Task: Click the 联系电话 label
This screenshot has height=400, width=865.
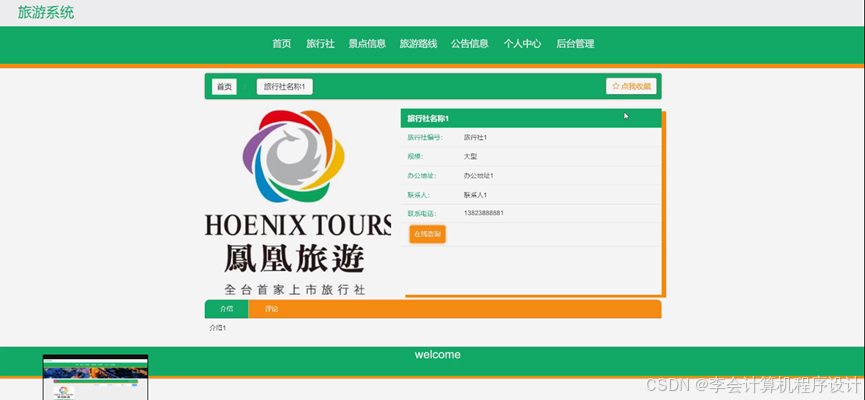Action: pos(421,214)
